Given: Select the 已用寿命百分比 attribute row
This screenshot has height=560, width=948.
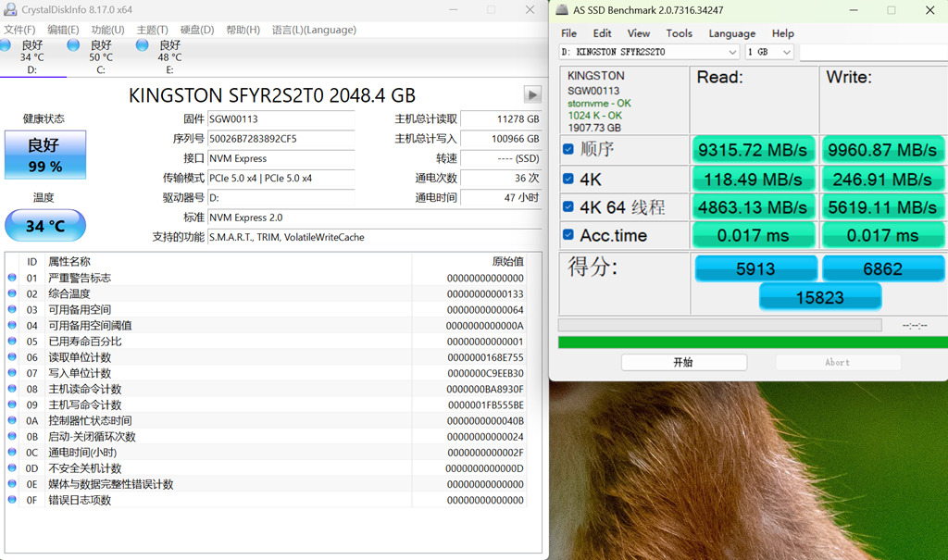Looking at the screenshot, I should 266,341.
